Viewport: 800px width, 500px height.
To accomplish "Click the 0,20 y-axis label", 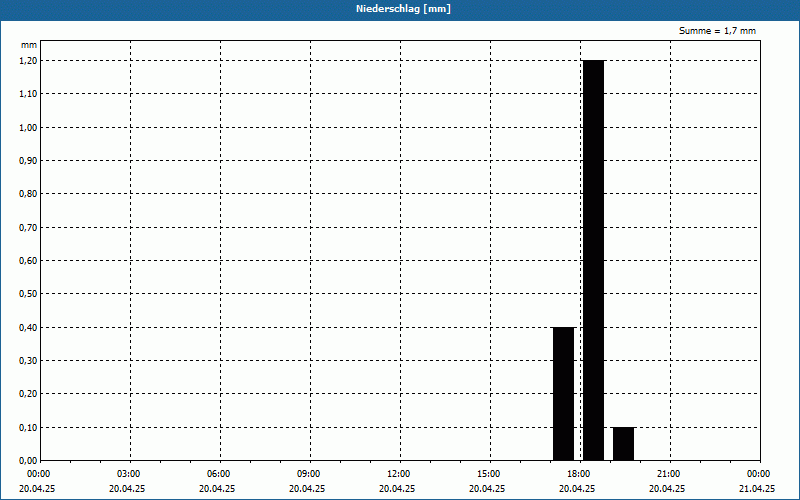I will (28, 394).
